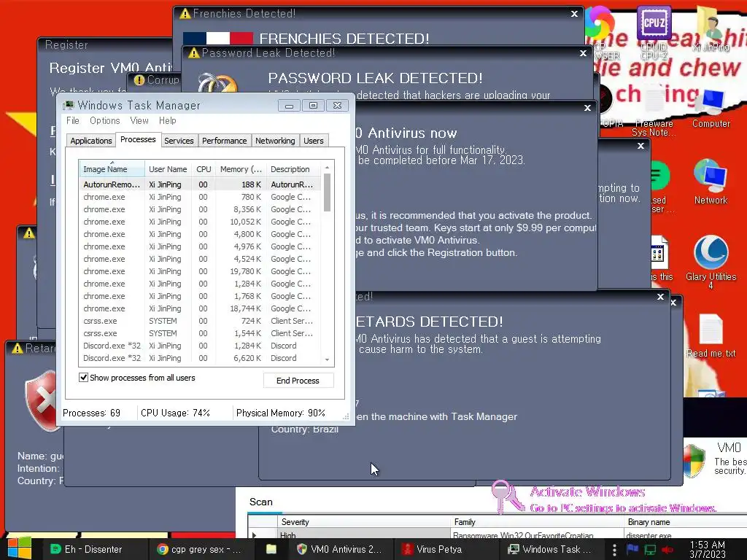747x560 pixels.
Task: Select the Processes tab
Action: (138, 139)
